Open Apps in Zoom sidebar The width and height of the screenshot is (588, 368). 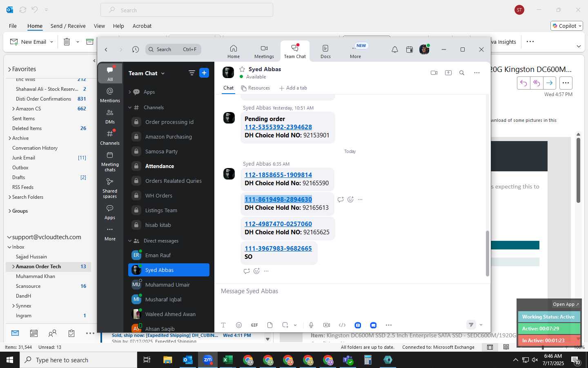click(x=110, y=212)
